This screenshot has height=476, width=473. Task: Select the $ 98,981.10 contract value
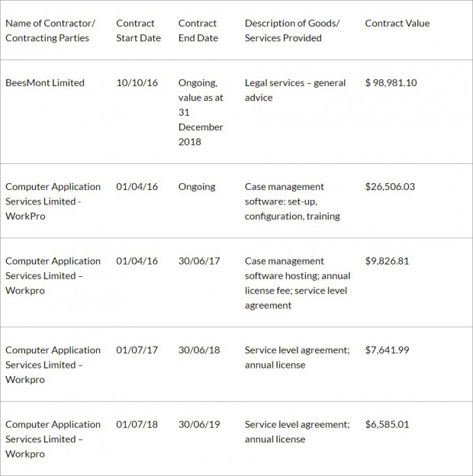pos(391,83)
